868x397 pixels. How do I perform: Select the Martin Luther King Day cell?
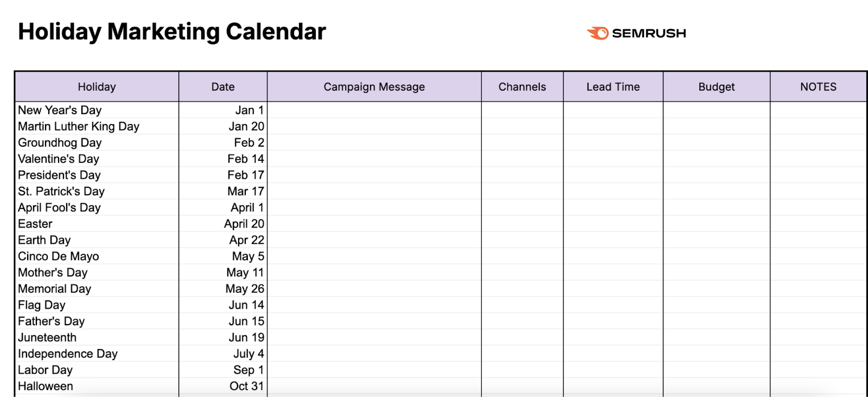tap(79, 127)
